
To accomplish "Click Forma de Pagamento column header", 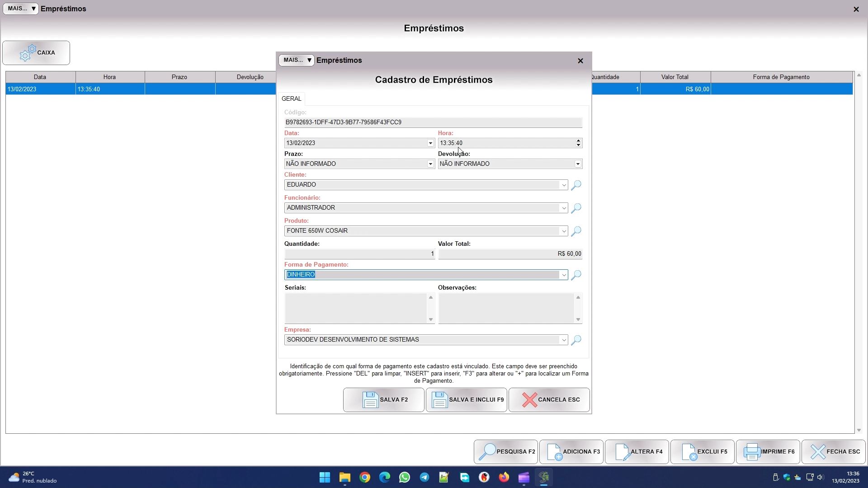I will [x=781, y=77].
